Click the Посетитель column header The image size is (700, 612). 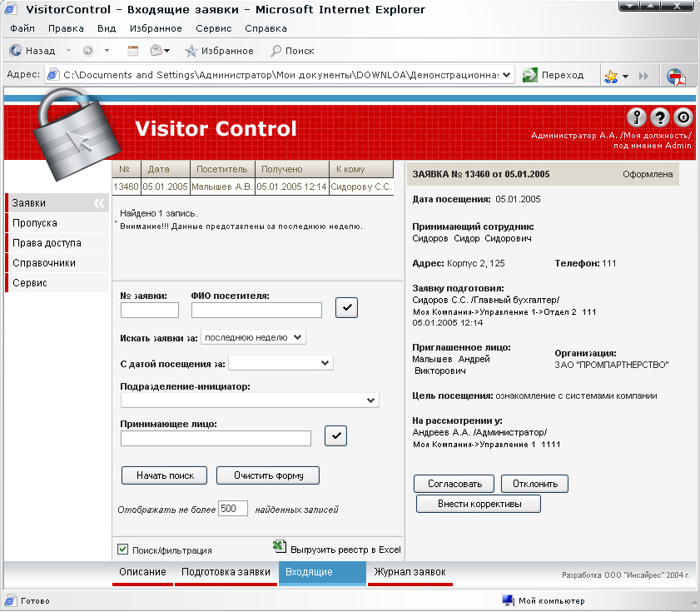click(x=222, y=169)
